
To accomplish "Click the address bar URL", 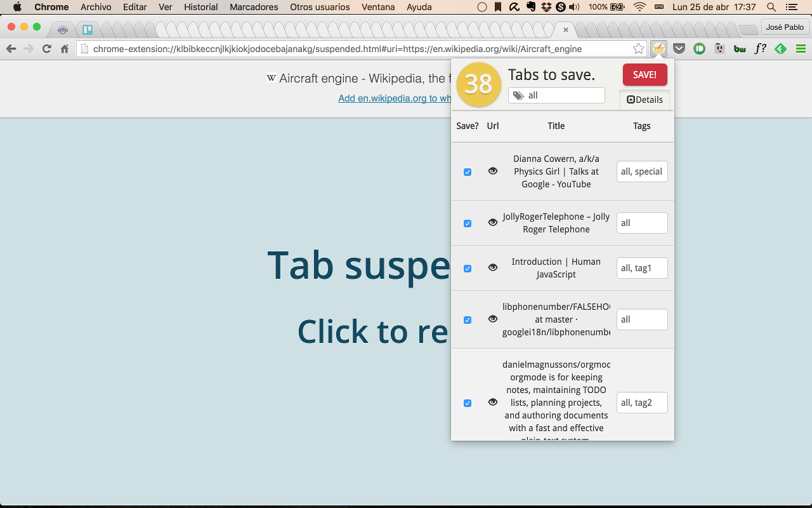I will (337, 49).
